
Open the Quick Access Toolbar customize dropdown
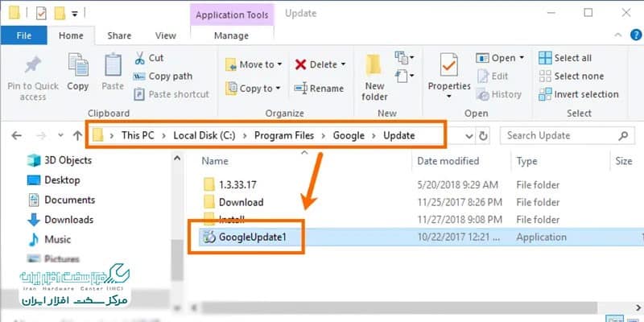pyautogui.click(x=74, y=14)
